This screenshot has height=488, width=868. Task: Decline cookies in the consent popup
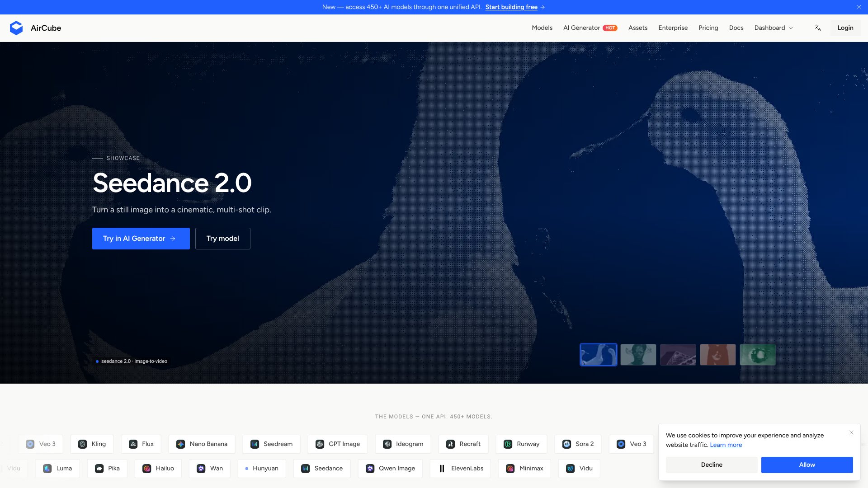(712, 465)
